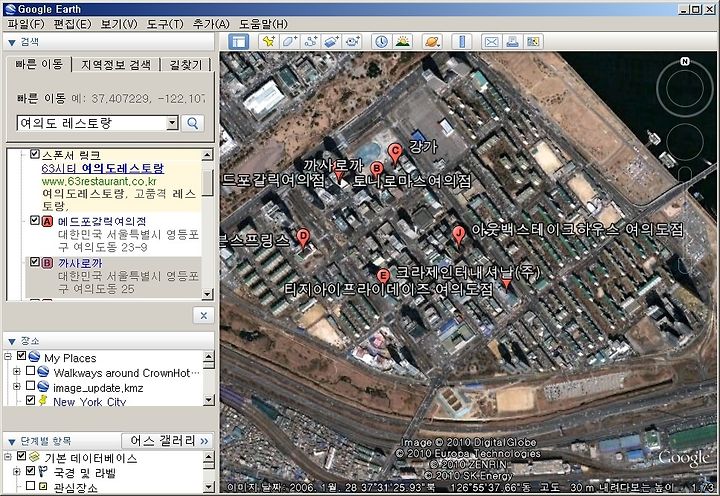This screenshot has height=496, width=720.
Task: Expand 국경 및 라벨 tree node
Action: pyautogui.click(x=17, y=472)
